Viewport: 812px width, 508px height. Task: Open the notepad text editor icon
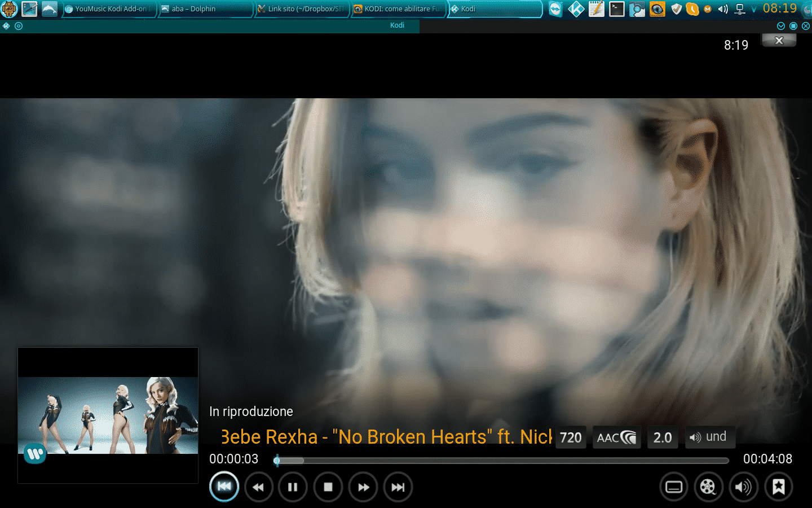point(596,9)
